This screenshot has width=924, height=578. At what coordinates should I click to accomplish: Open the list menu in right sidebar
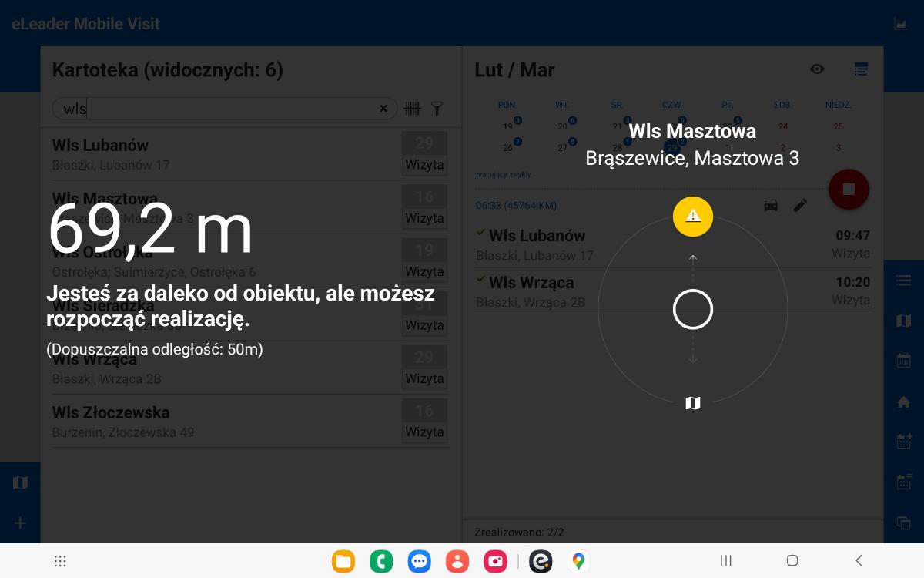coord(904,281)
